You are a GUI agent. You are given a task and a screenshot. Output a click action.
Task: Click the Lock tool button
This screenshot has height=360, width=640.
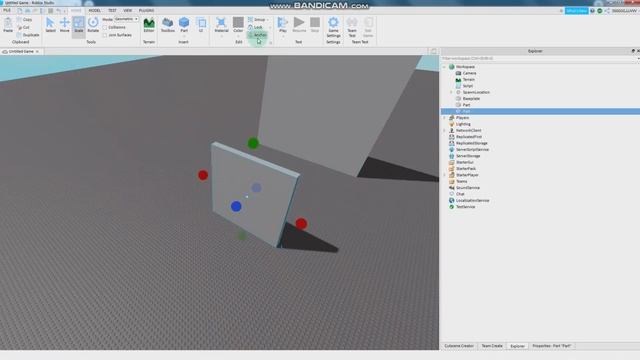click(x=255, y=27)
